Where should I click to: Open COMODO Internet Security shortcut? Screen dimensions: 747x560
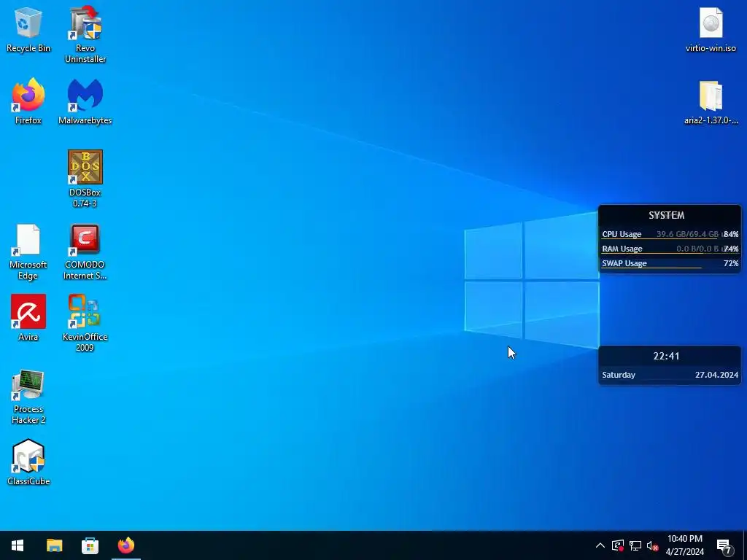click(85, 252)
